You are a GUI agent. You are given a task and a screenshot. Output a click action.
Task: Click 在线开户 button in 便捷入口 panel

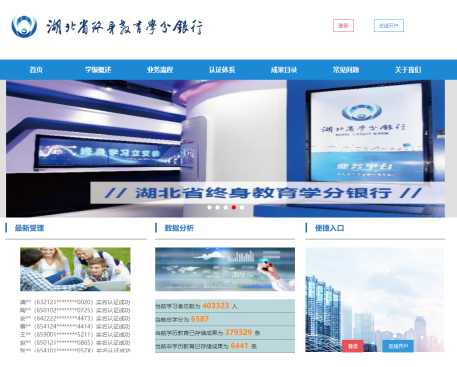pyautogui.click(x=398, y=346)
